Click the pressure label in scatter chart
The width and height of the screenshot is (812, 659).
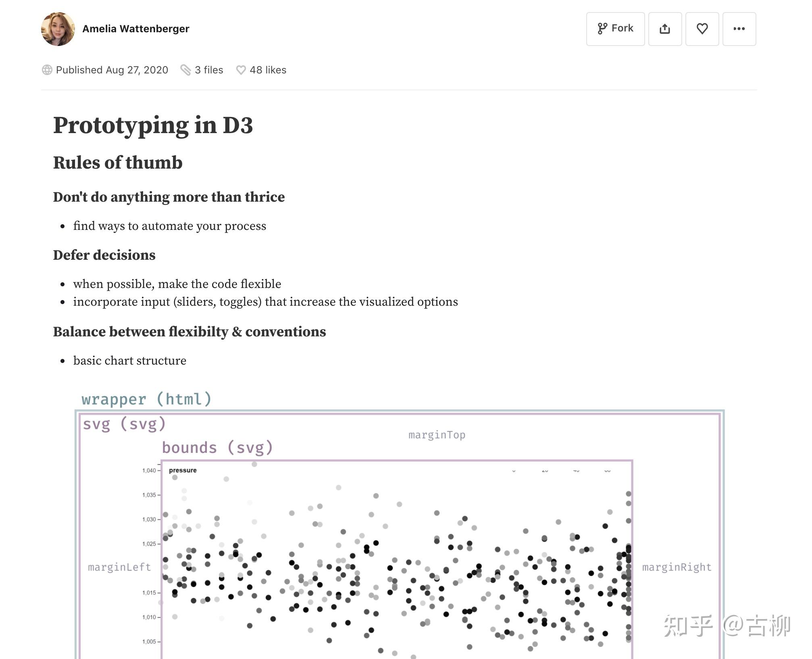point(183,470)
